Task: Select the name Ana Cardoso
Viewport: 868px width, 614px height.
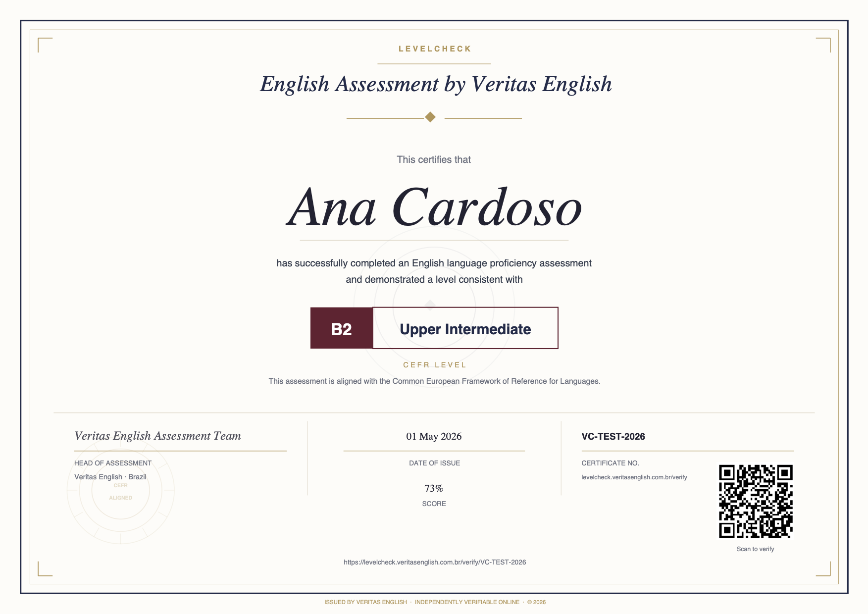Action: (x=434, y=207)
